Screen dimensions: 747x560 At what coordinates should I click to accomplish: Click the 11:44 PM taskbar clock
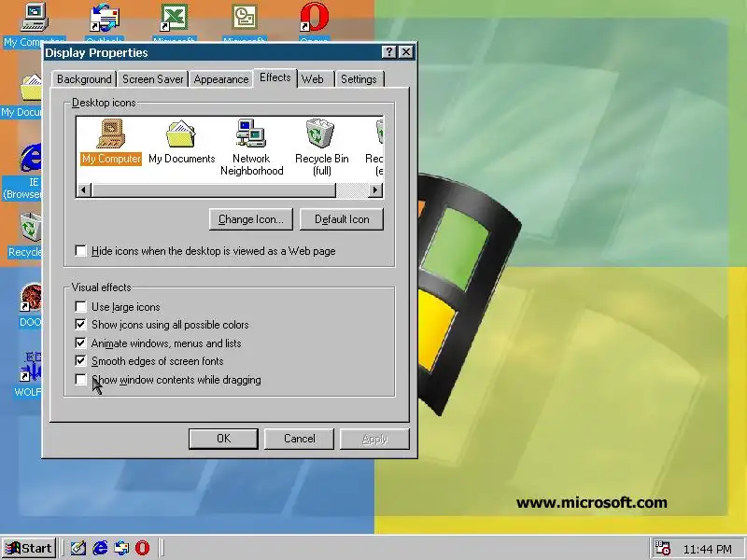[707, 549]
